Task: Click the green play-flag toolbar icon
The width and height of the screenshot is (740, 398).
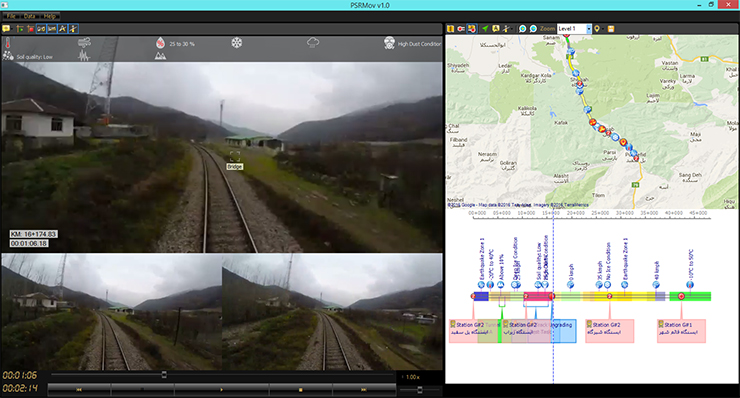Action: pos(20,29)
